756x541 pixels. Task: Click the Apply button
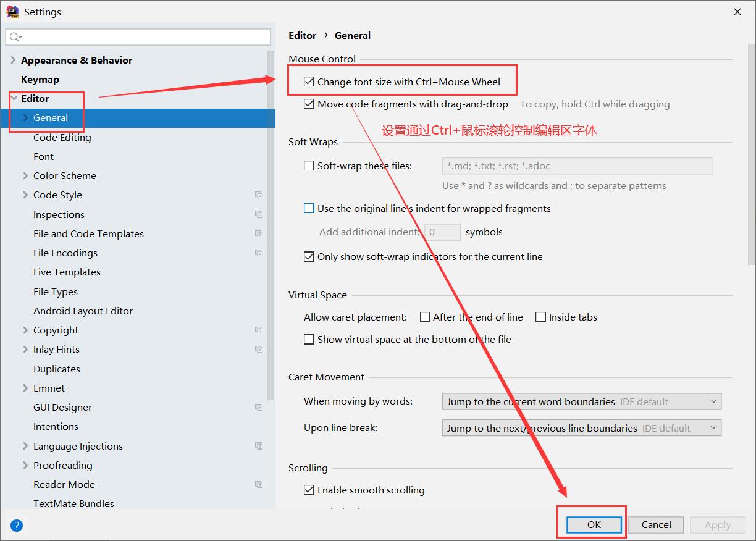(x=718, y=525)
